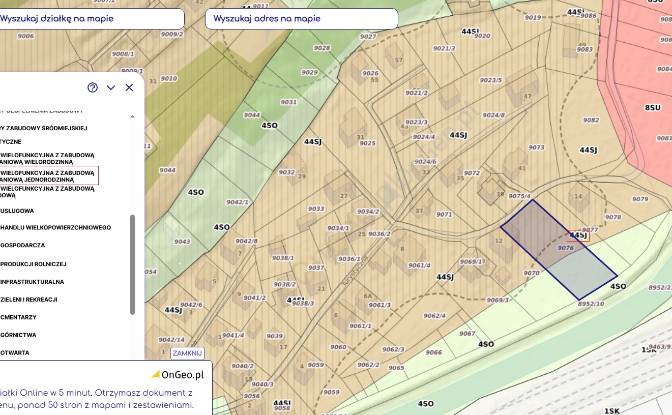Click parcel 9025 on the map
Viewport: 672px width, 415px height.
pyautogui.click(x=367, y=143)
